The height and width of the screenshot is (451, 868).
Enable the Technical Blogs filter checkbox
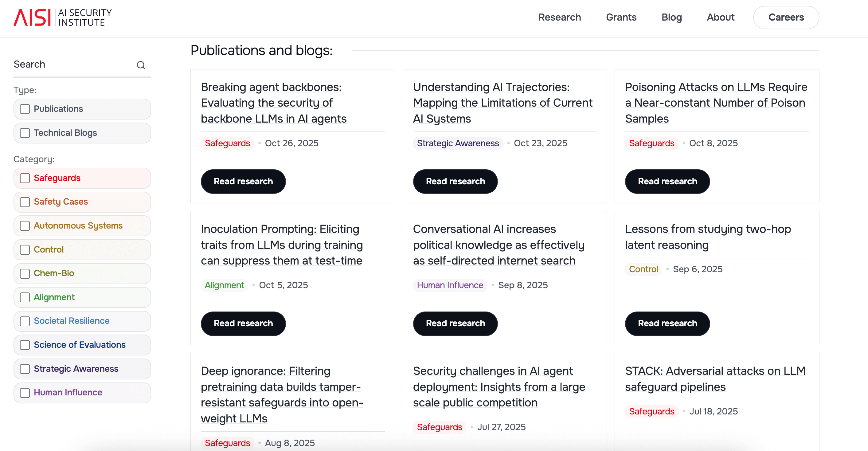point(25,133)
